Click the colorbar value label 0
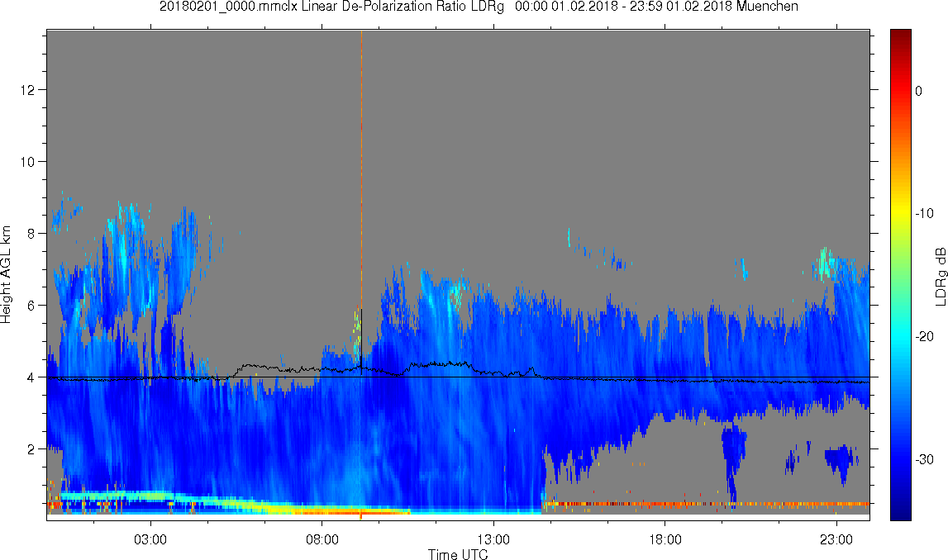This screenshot has width=948, height=560. [x=919, y=91]
